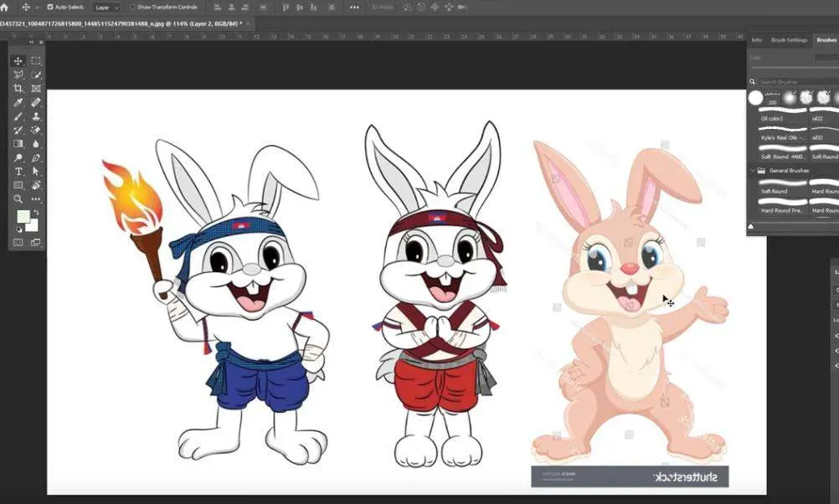Choose the Soft Round 4400 brush
Viewport: 839px width, 504px height.
pyautogui.click(x=784, y=153)
